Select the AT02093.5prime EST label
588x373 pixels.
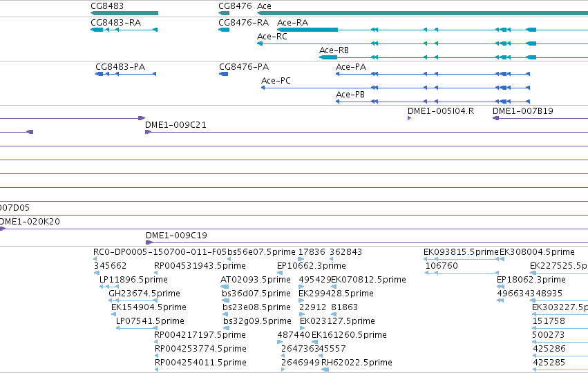coord(256,280)
